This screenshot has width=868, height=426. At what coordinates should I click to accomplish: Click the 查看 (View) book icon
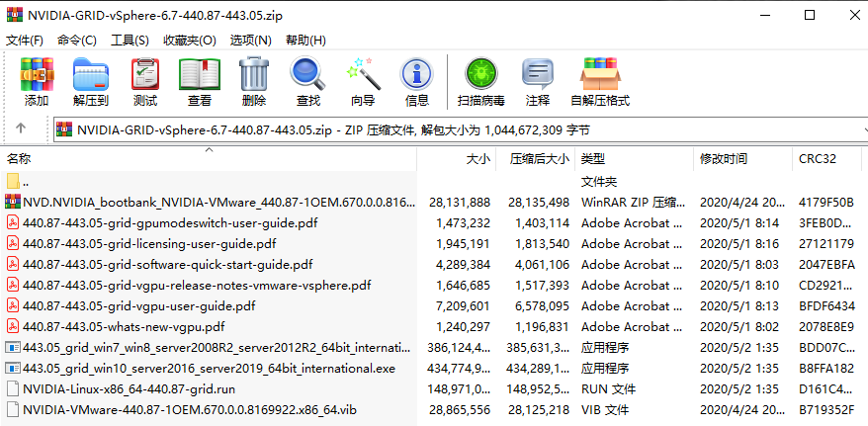pyautogui.click(x=200, y=74)
